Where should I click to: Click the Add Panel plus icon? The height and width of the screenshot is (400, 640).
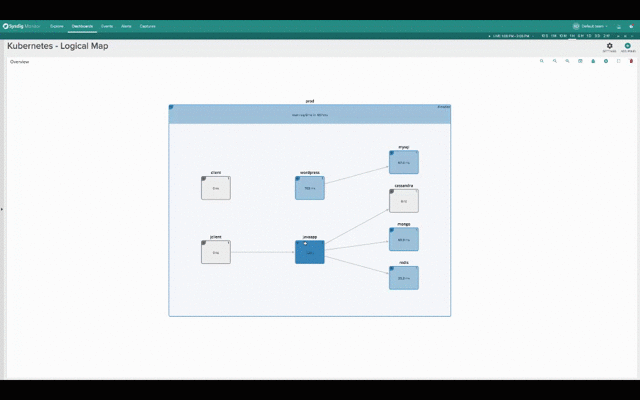[627, 45]
